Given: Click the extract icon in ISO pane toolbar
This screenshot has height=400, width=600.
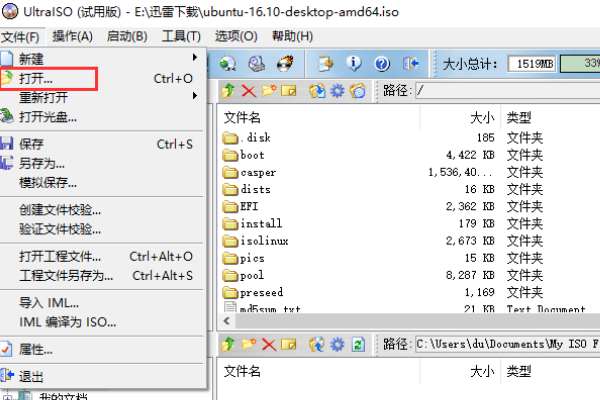Looking at the screenshot, I should click(317, 91).
